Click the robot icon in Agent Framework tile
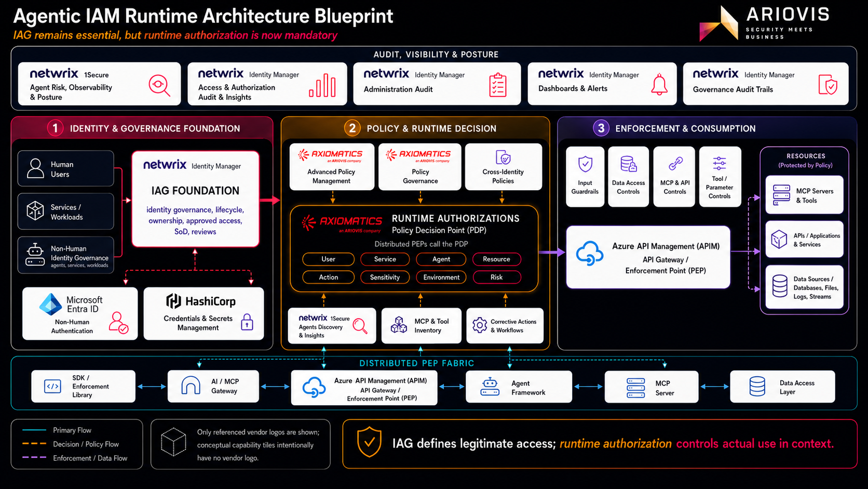868x489 pixels. point(490,387)
